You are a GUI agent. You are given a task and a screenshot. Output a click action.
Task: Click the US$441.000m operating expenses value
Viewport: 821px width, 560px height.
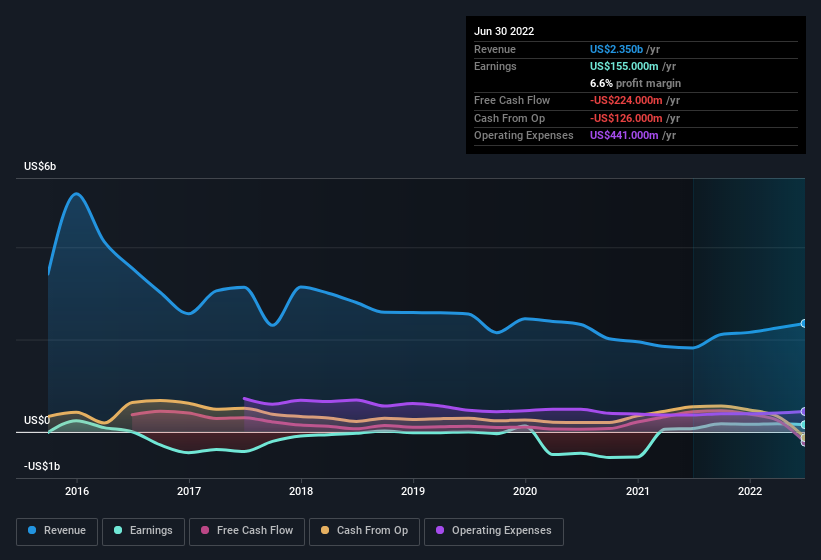(x=624, y=135)
